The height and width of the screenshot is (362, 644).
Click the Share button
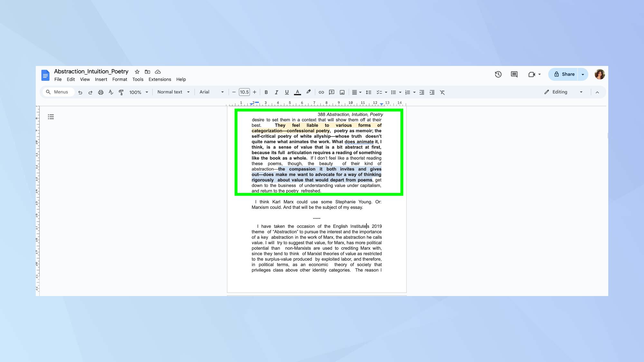click(564, 74)
